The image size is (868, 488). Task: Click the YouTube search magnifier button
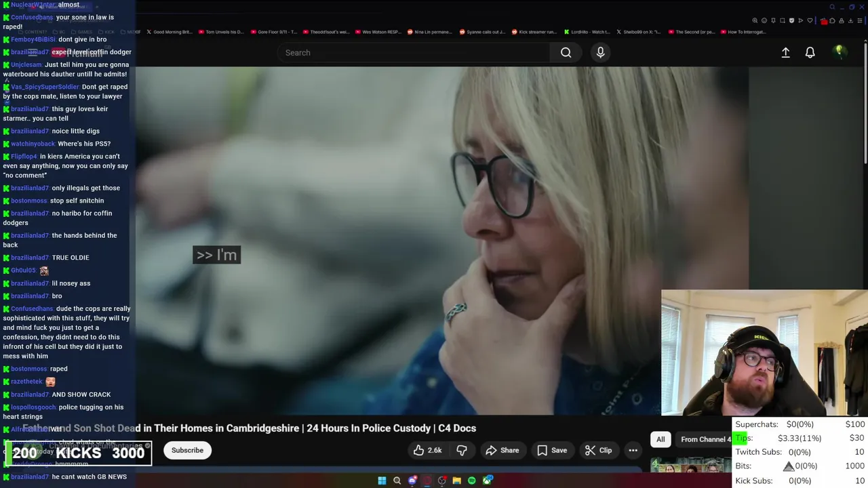(x=566, y=52)
